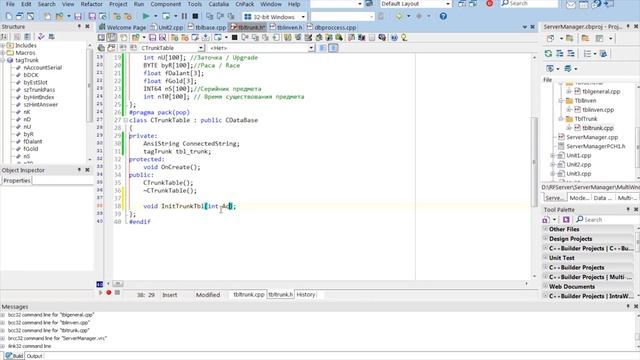Open the Refactor menu

91,4
